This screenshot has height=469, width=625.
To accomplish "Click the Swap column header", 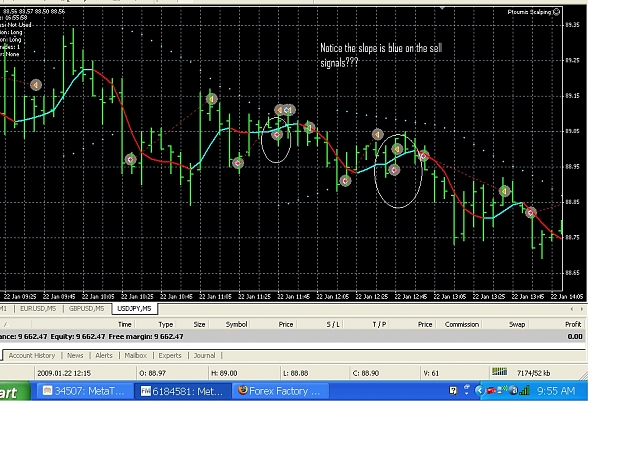I will point(517,324).
